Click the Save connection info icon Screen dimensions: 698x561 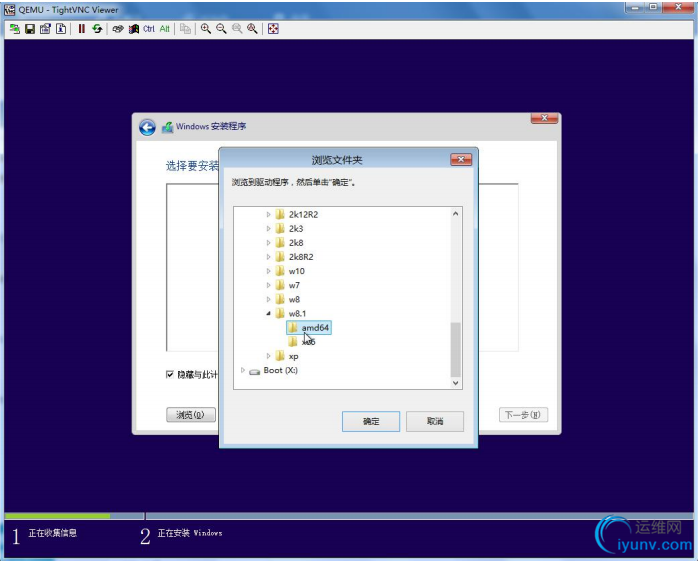(x=30, y=29)
